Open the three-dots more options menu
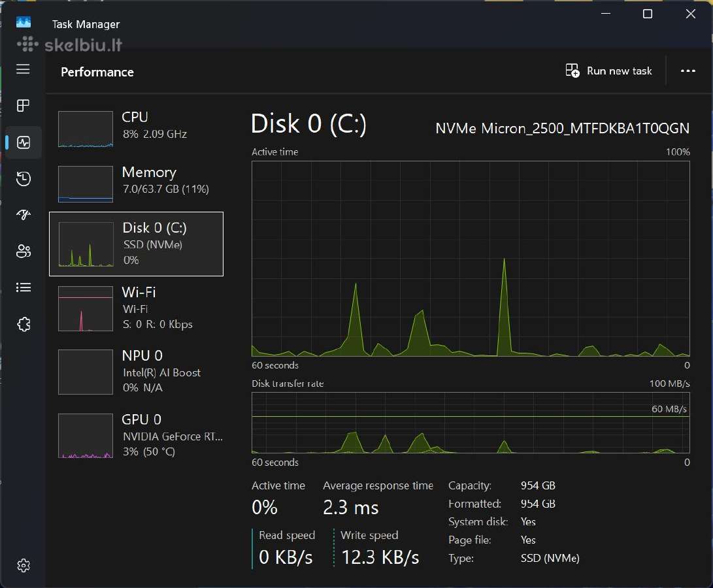This screenshot has height=588, width=713. click(x=688, y=71)
